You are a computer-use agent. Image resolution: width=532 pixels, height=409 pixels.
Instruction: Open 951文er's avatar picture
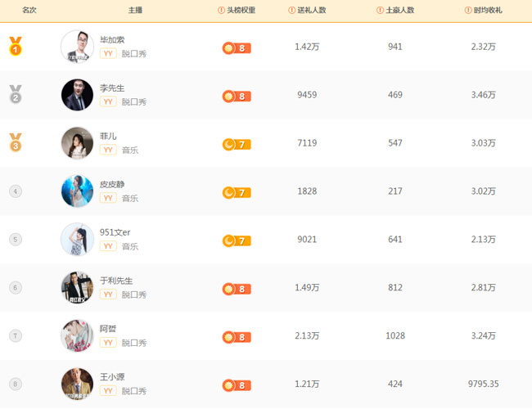click(78, 239)
